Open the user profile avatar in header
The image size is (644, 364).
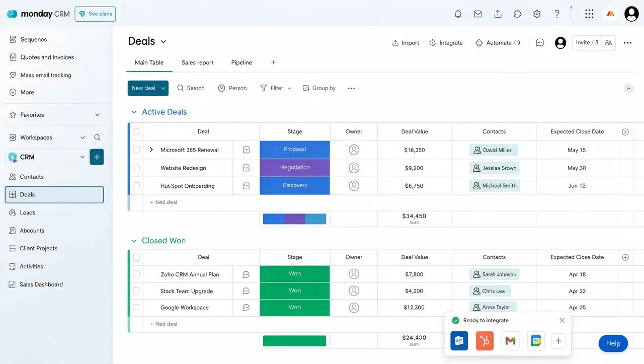click(631, 14)
